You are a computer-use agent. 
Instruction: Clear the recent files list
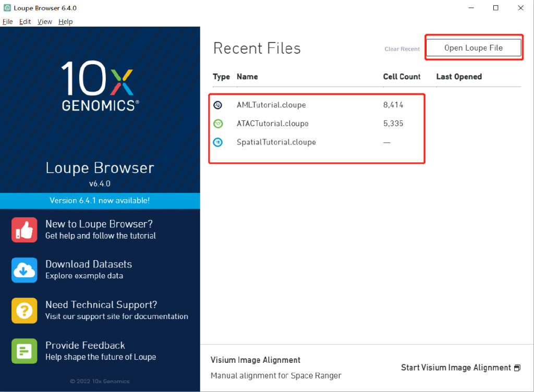click(402, 49)
